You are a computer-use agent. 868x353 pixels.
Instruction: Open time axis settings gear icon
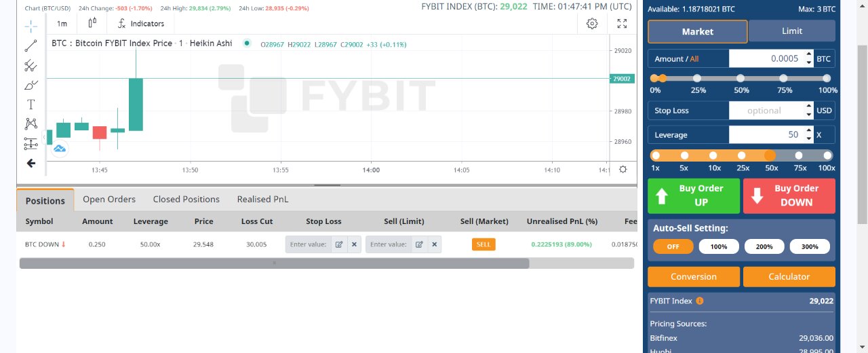623,169
